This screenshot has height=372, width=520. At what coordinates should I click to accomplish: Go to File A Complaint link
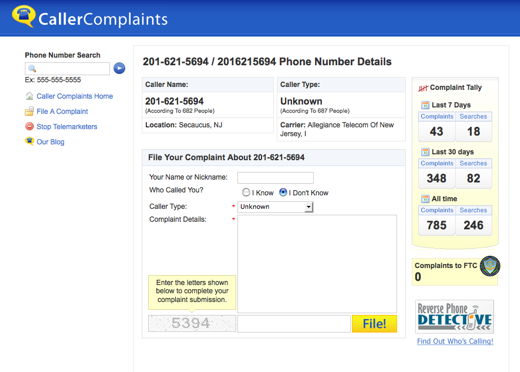(x=62, y=111)
